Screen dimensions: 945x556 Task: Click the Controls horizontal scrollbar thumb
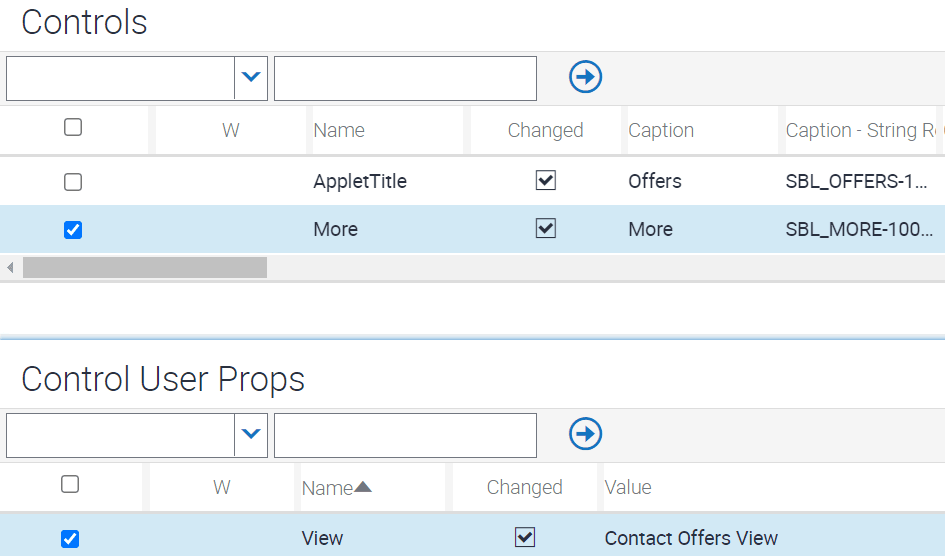point(145,267)
